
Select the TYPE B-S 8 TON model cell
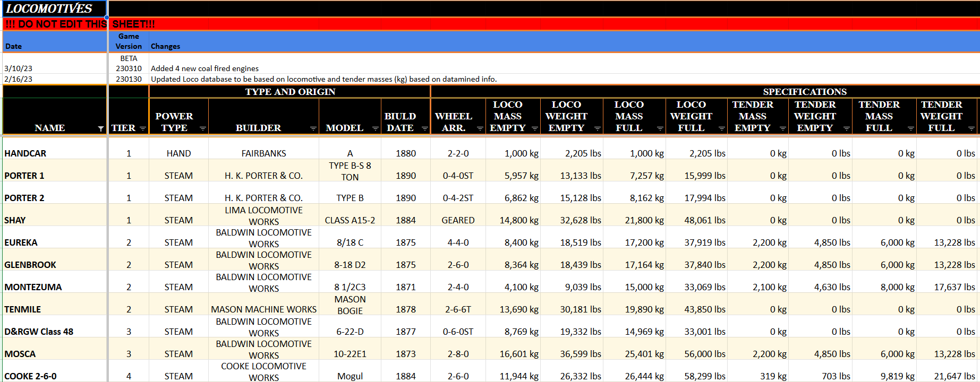tap(350, 171)
